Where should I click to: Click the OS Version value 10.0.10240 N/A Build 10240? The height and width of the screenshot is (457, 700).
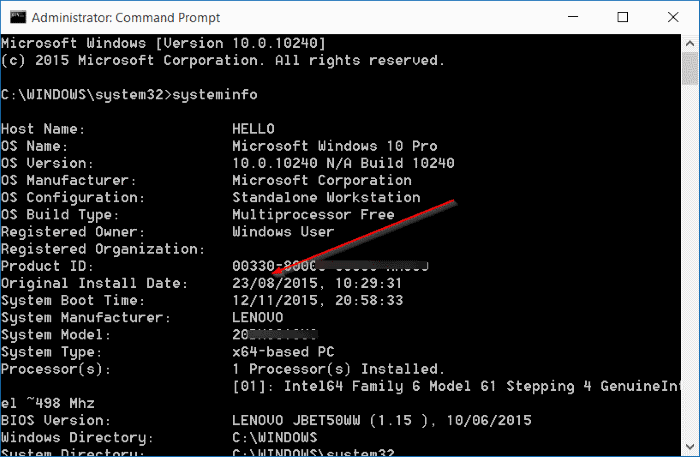(343, 163)
